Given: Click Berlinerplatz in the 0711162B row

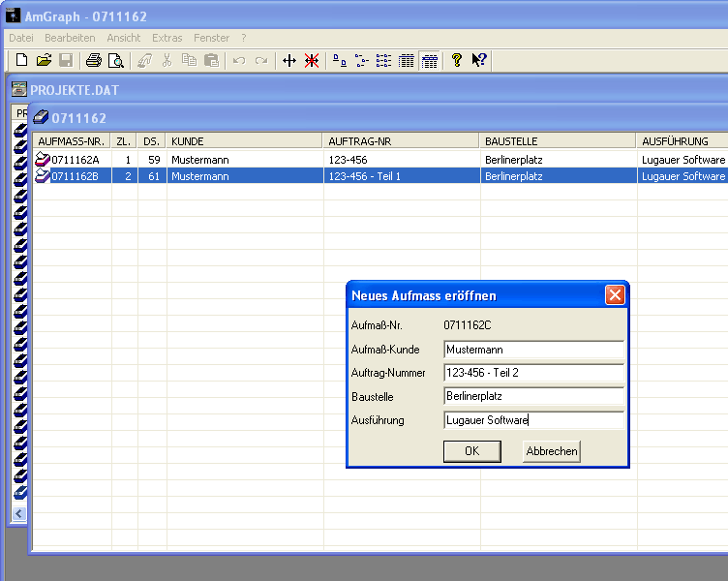Looking at the screenshot, I should (513, 176).
